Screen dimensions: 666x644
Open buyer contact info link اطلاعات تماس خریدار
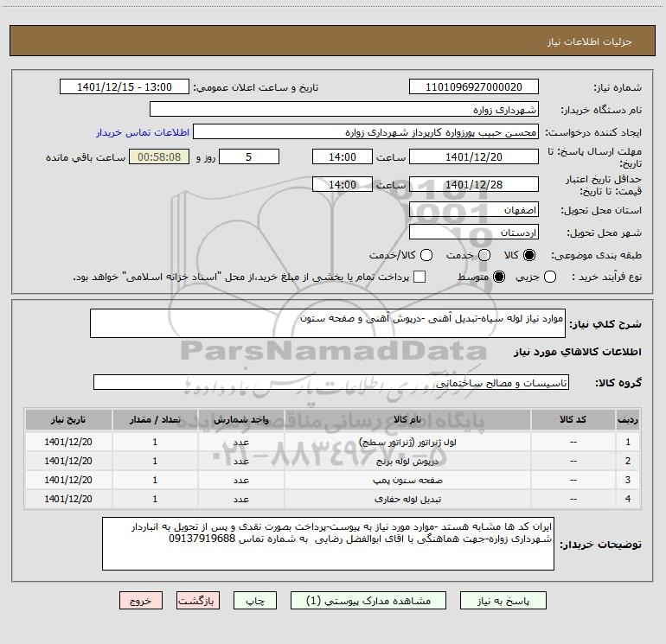click(x=143, y=132)
